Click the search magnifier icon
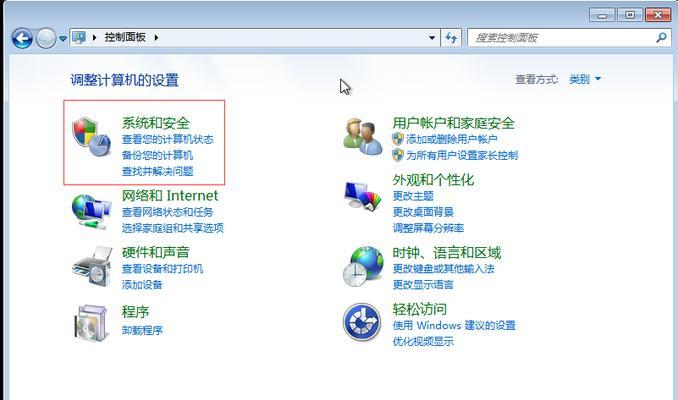The height and width of the screenshot is (400, 678). [661, 38]
